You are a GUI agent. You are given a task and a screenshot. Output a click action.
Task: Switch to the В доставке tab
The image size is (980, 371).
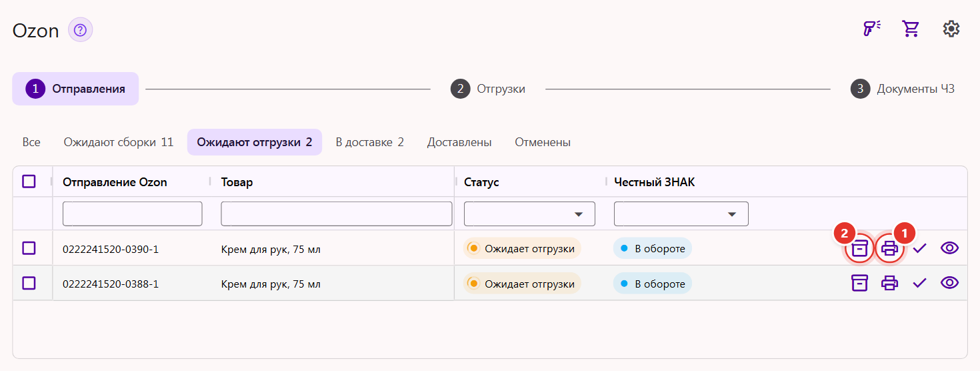tap(370, 142)
